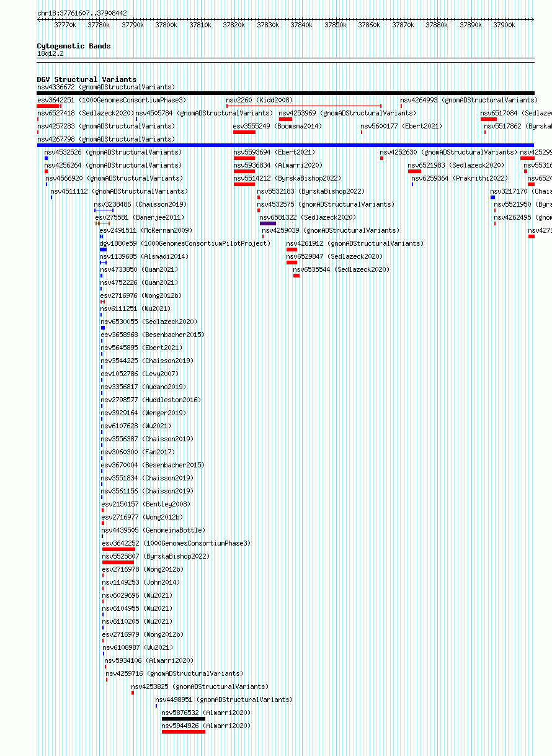Open esv1052786 (Levy2007) entry
The image size is (552, 756).
click(140, 374)
